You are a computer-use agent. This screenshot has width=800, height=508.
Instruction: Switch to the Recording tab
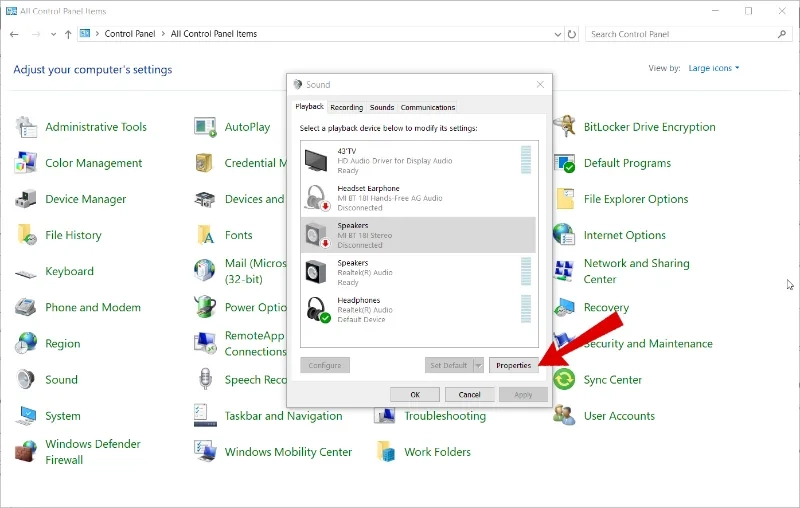pos(346,107)
